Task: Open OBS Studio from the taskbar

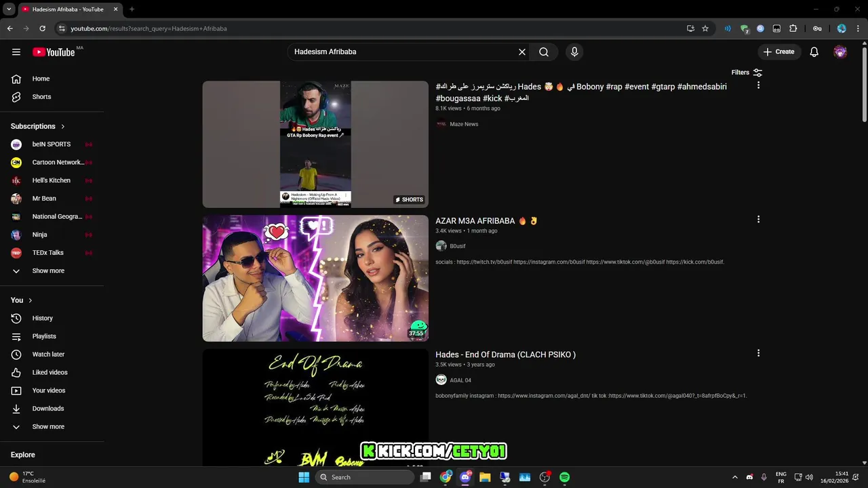Action: point(545,477)
